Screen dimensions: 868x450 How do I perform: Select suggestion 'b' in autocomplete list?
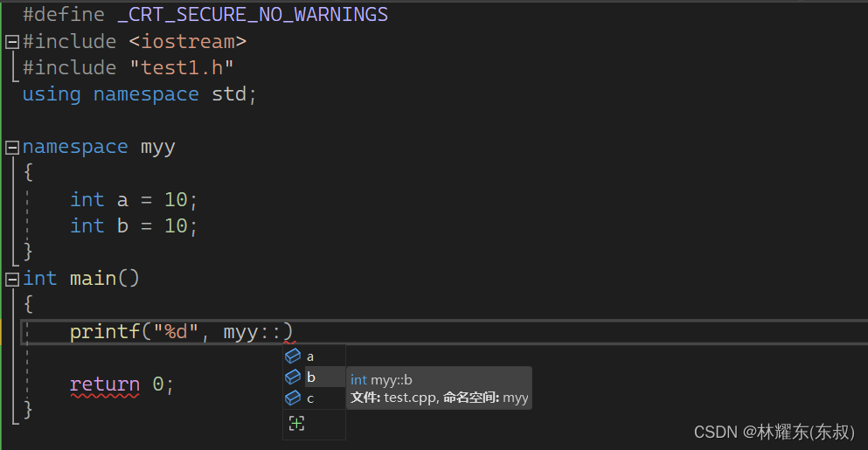point(314,377)
